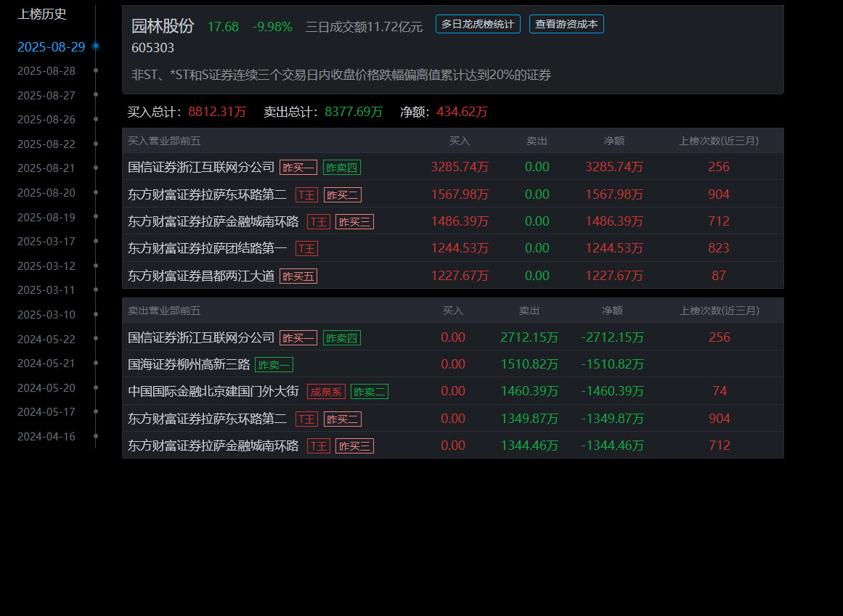
Task: Click 昨买三 tag in sell table
Action: [x=354, y=446]
